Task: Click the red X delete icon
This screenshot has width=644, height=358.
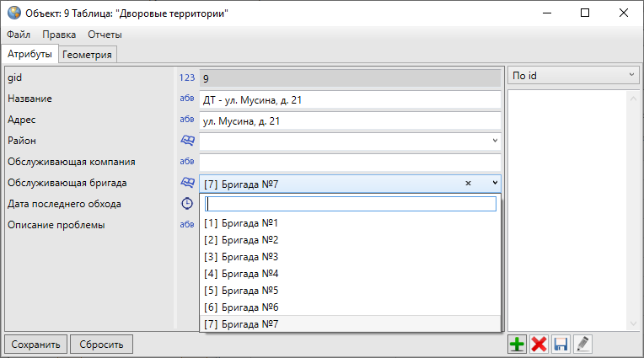Action: (539, 344)
